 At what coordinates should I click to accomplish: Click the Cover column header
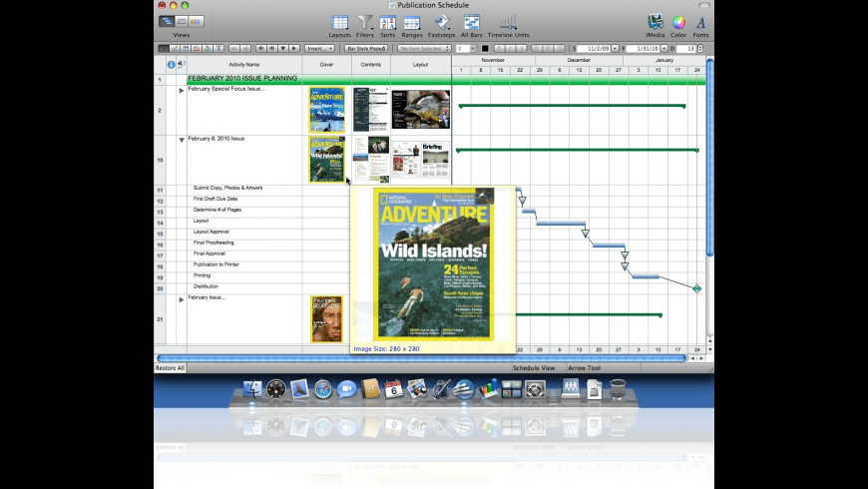(x=326, y=65)
